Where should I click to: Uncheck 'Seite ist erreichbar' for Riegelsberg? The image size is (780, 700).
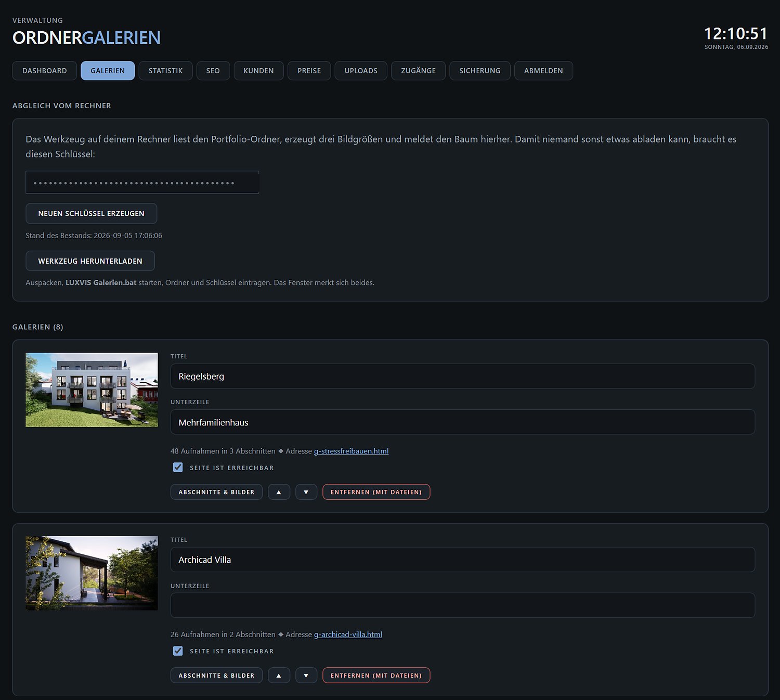(x=178, y=468)
